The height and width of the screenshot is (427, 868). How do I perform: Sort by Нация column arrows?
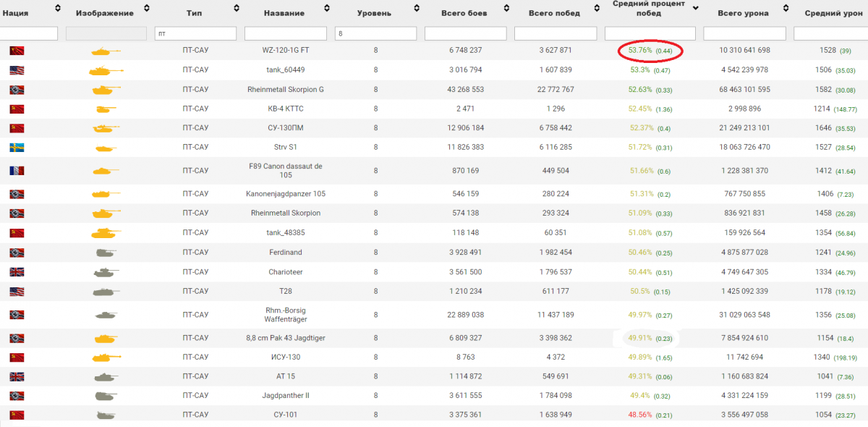(57, 9)
